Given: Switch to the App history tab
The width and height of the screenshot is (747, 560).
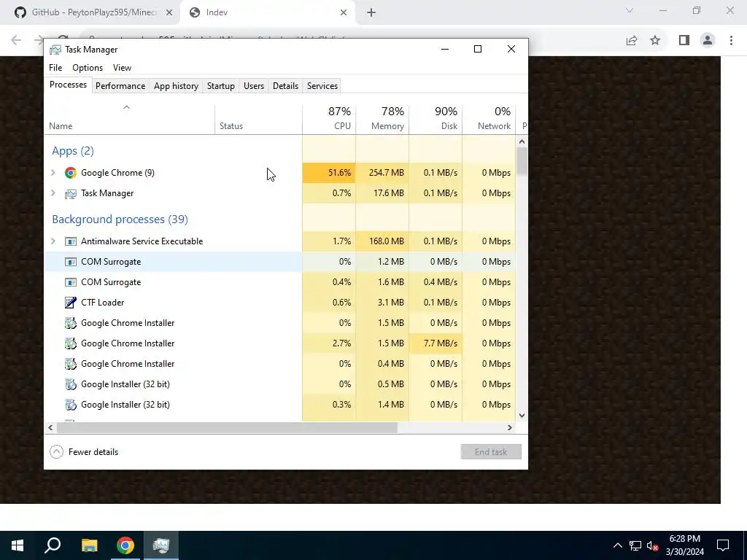Looking at the screenshot, I should [x=176, y=86].
